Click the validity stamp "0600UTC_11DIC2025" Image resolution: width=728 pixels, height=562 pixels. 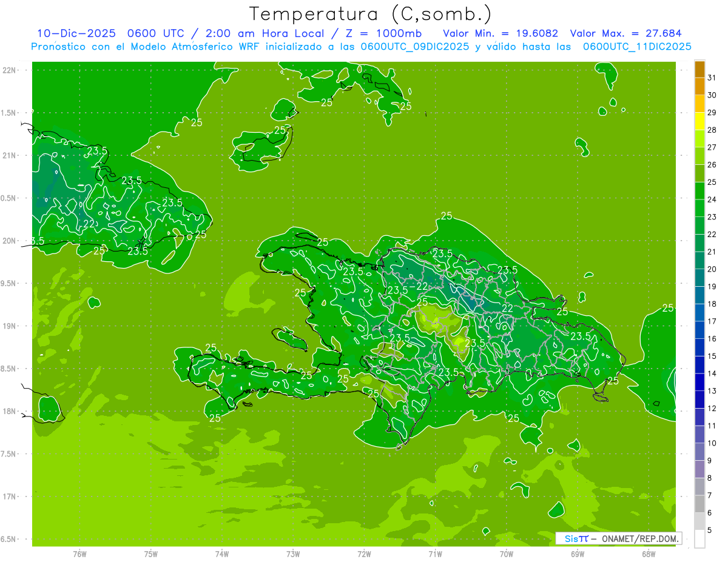[637, 47]
